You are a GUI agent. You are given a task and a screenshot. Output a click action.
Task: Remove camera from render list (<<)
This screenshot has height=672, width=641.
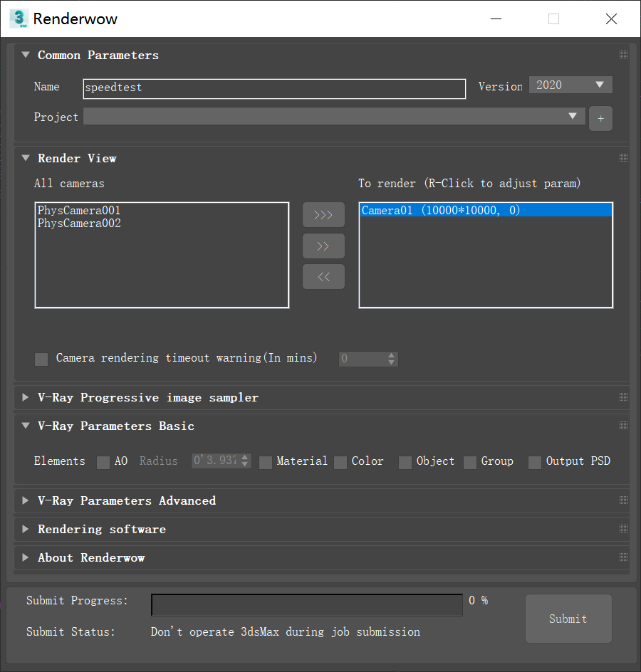pyautogui.click(x=323, y=277)
